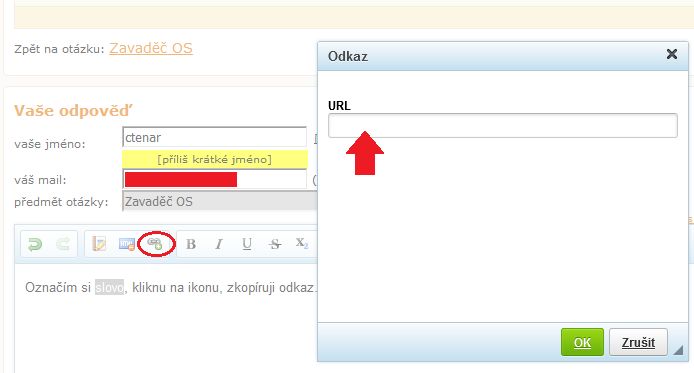Viewport: 694px width, 373px height.
Task: Toggle strikethrough formatting
Action: point(275,244)
